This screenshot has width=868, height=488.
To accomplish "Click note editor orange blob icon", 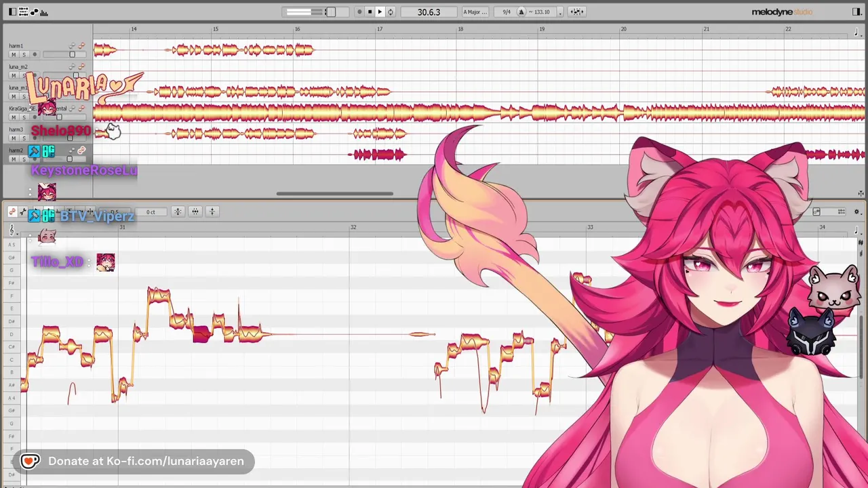I will point(12,212).
